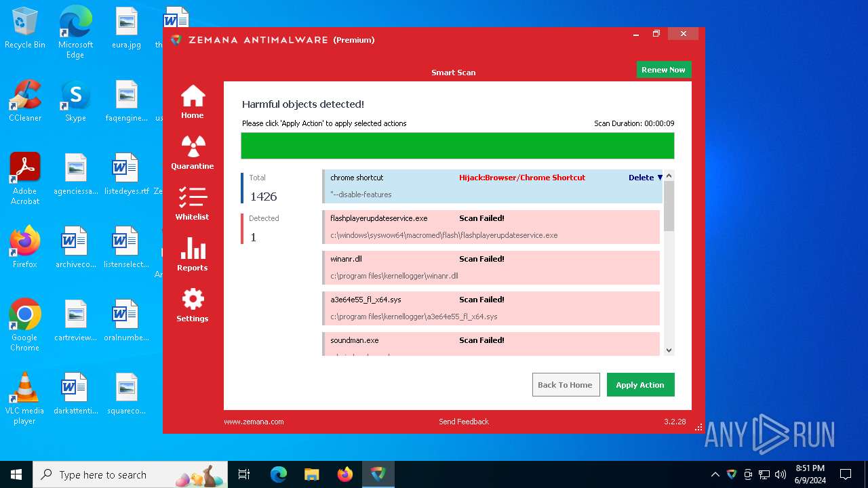Open the VLC media player desktop icon

click(25, 399)
